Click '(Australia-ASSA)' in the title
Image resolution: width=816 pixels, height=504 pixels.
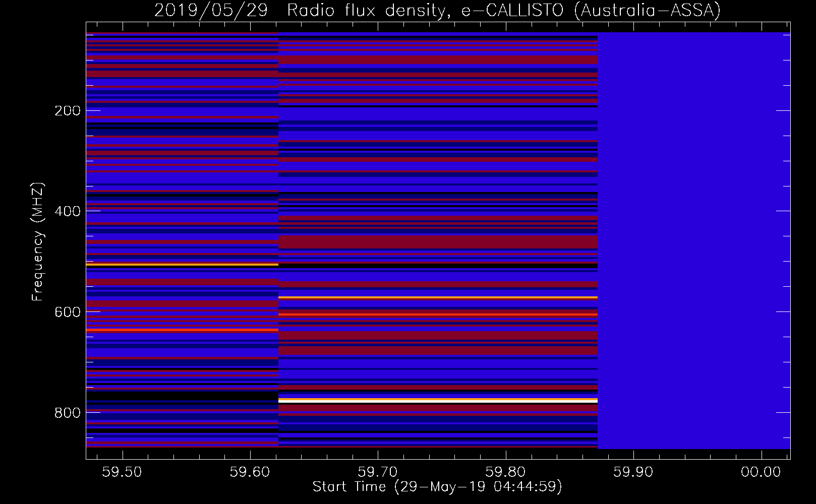tap(648, 11)
